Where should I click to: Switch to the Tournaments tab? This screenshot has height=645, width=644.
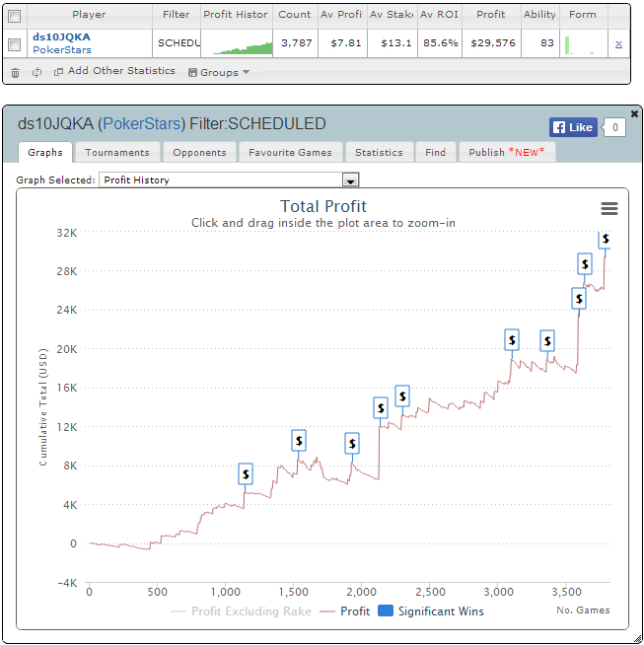click(x=117, y=152)
